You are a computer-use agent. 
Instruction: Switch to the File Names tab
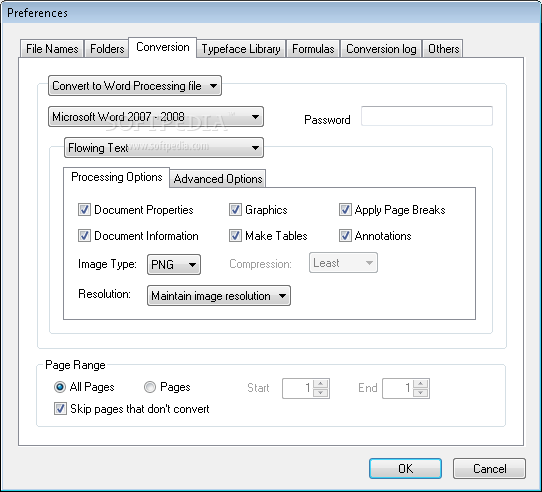coord(52,48)
